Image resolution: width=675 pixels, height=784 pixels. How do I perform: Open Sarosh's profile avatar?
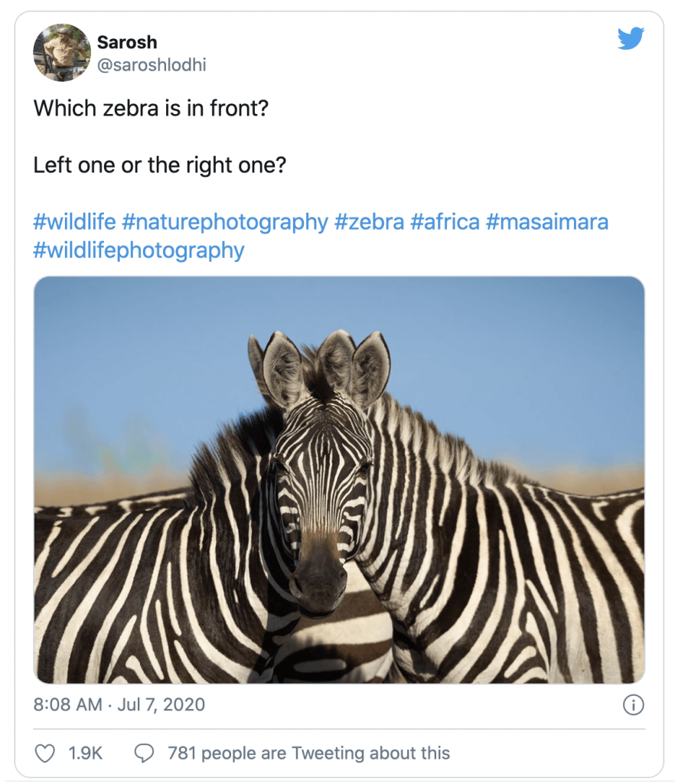pyautogui.click(x=62, y=53)
